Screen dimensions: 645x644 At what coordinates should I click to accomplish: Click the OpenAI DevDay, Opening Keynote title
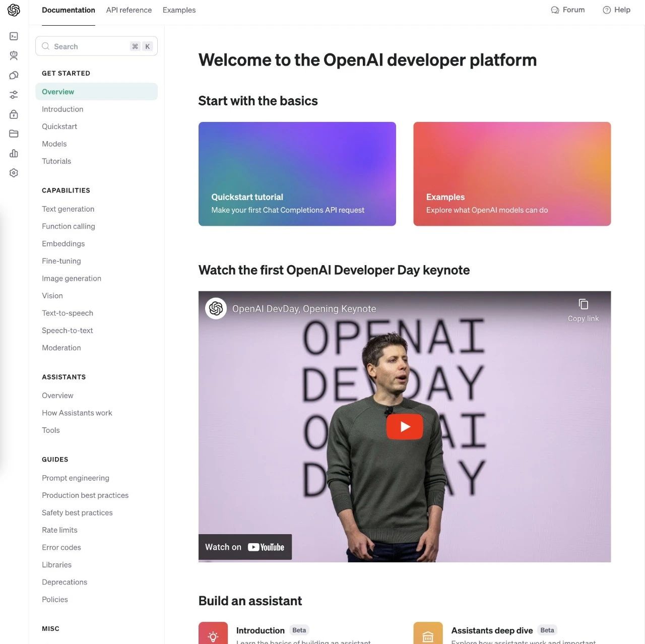[304, 308]
